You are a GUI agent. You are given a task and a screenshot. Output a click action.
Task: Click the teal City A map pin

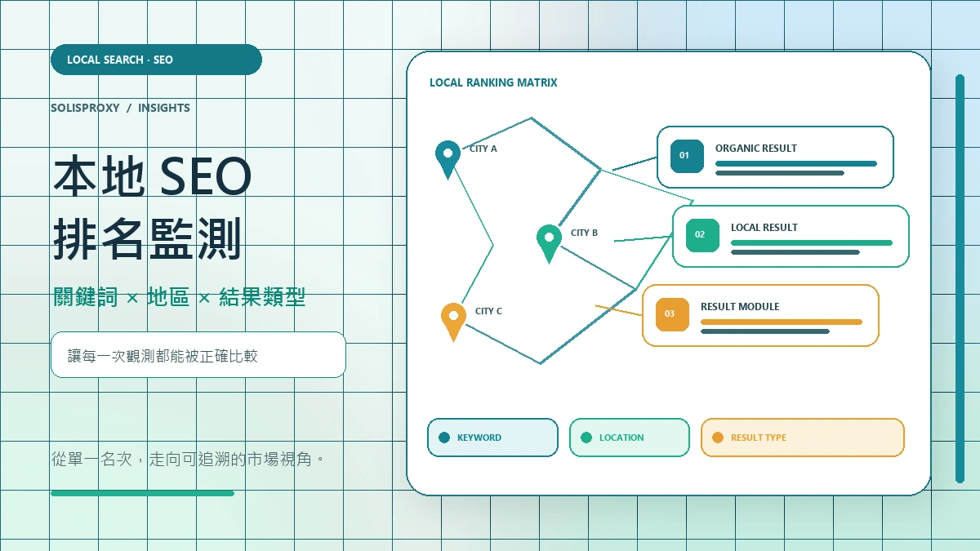pos(448,159)
